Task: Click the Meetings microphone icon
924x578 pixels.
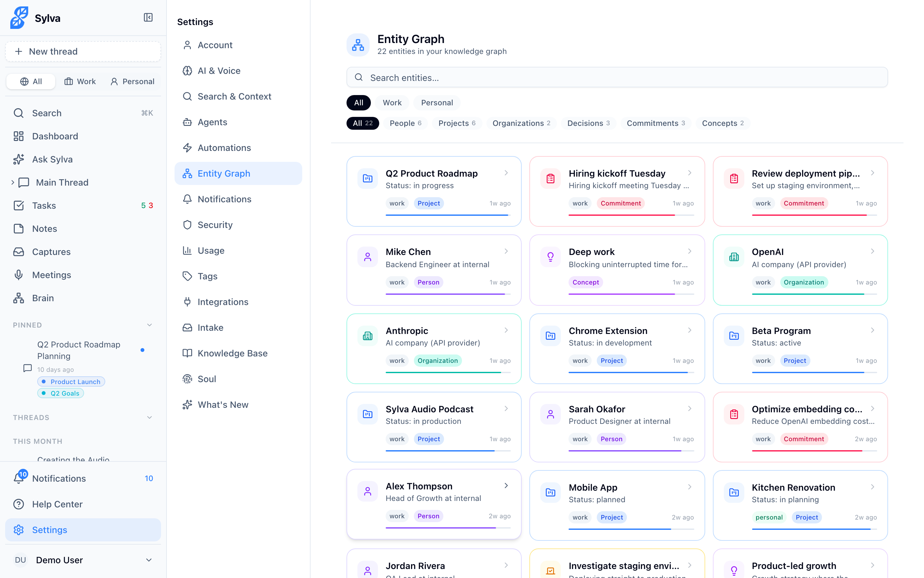Action: click(x=18, y=275)
